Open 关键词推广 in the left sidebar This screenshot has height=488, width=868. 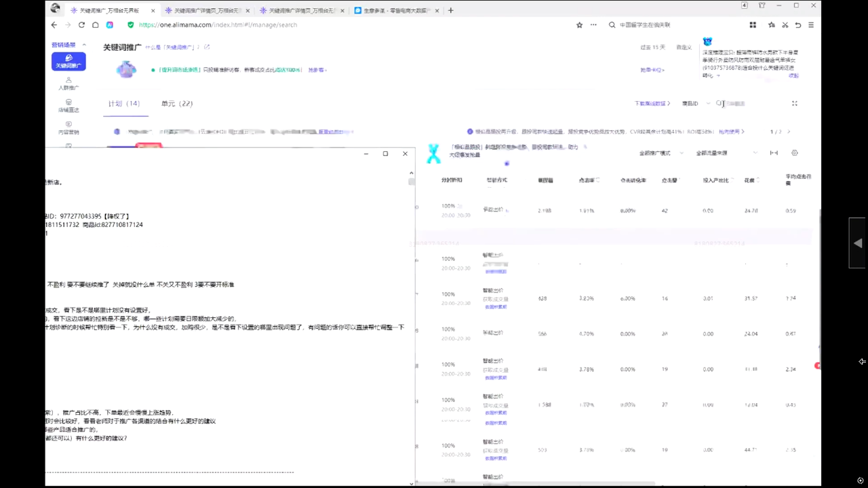[x=68, y=62]
